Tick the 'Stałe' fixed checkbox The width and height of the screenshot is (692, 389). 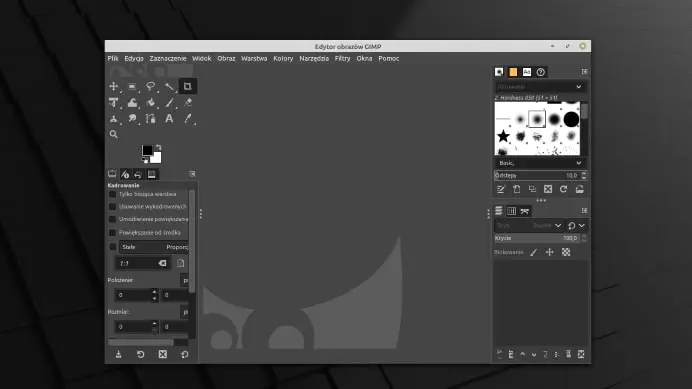pos(113,247)
